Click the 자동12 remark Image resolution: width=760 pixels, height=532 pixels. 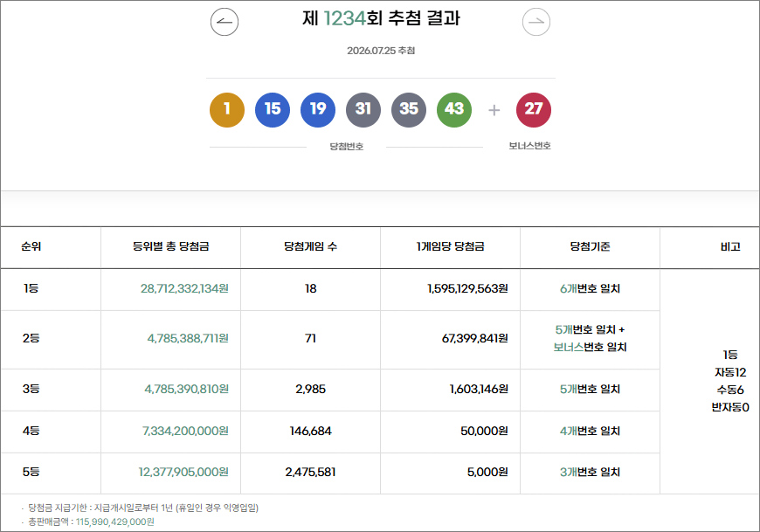pos(730,372)
